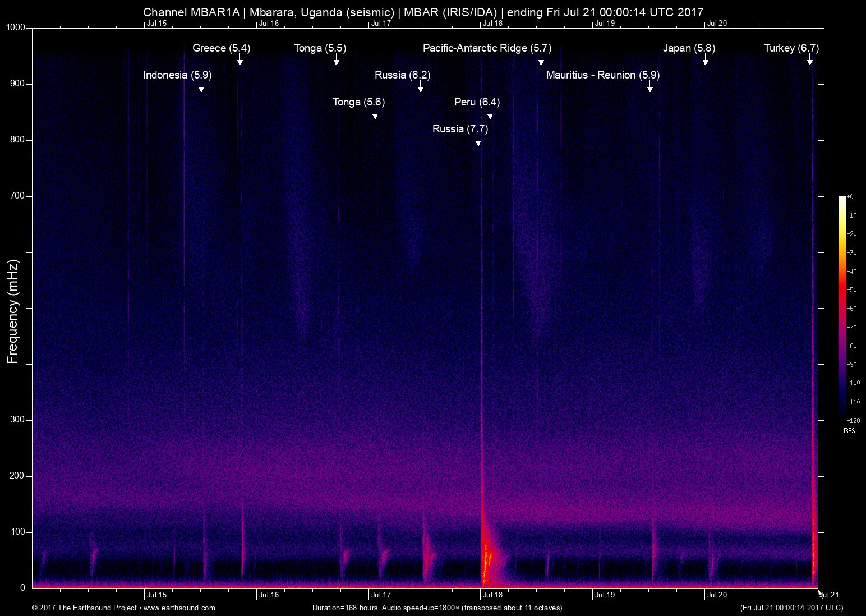Click the Russia (6.2) event label
Image resolution: width=866 pixels, height=616 pixels.
click(x=402, y=75)
